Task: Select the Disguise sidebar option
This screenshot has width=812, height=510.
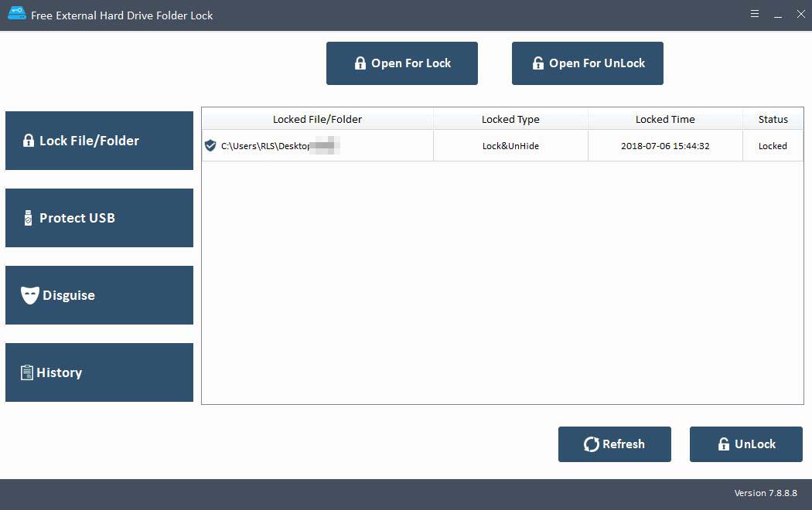Action: tap(99, 295)
